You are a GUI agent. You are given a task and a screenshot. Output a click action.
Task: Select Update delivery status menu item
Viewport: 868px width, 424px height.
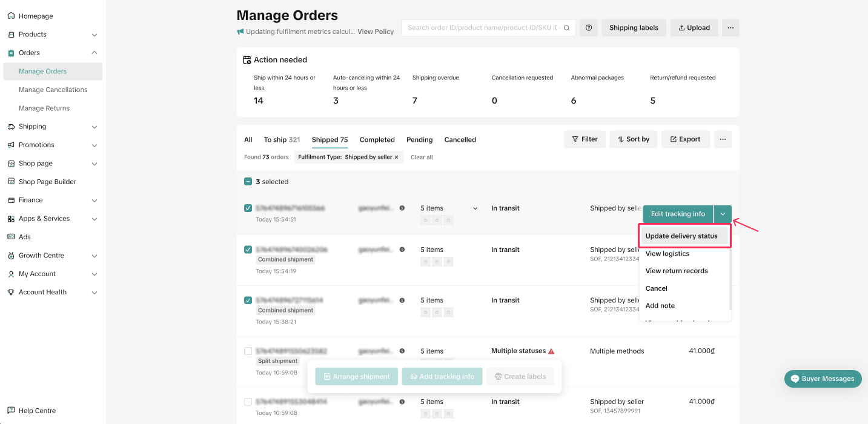681,236
